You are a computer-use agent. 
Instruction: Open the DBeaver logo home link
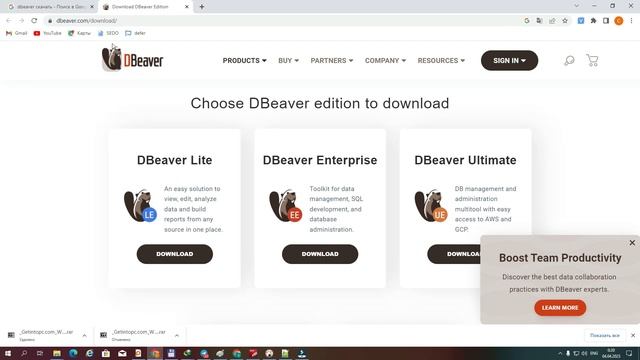(132, 59)
